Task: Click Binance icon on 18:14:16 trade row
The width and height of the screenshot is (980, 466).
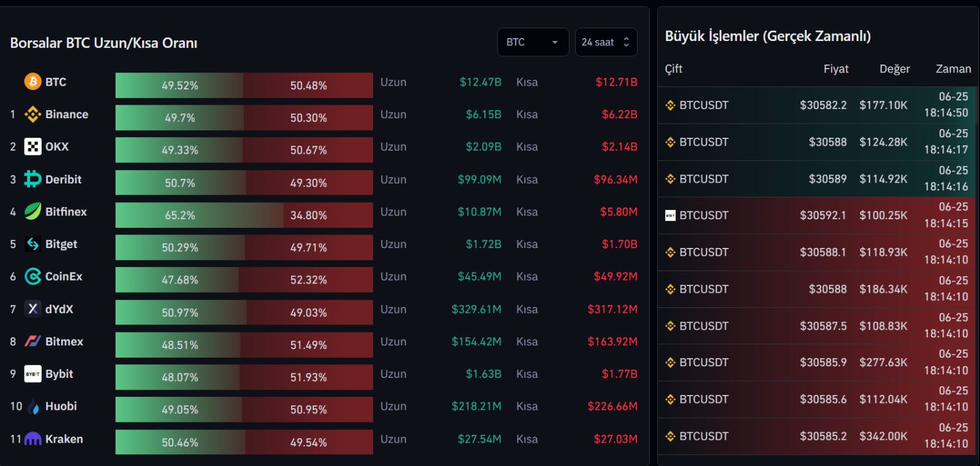Action: pyautogui.click(x=670, y=178)
